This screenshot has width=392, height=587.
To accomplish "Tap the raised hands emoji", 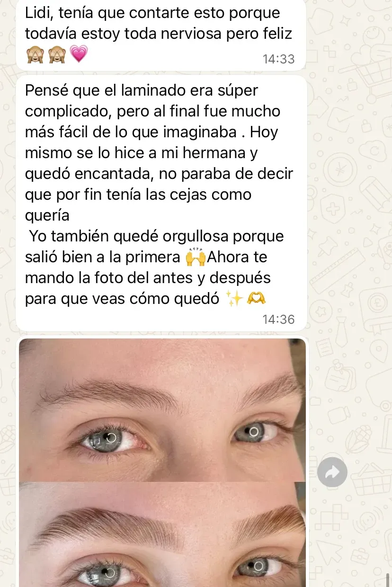I will (x=196, y=258).
